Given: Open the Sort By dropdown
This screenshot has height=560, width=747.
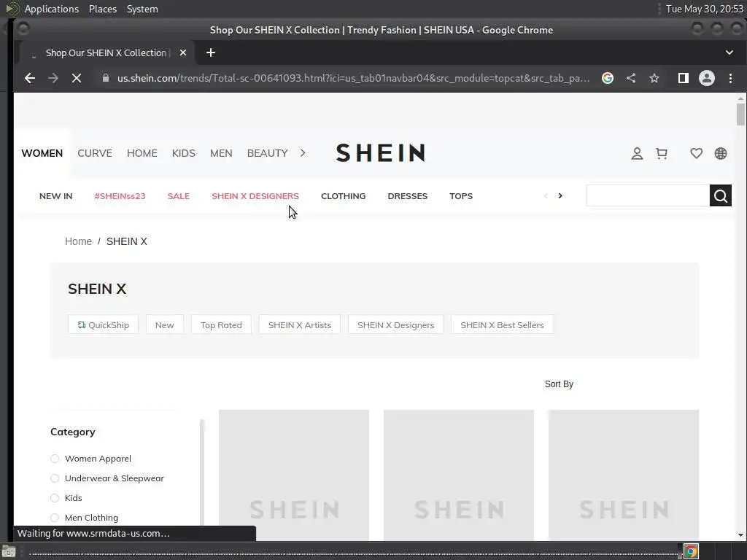Looking at the screenshot, I should click(559, 384).
